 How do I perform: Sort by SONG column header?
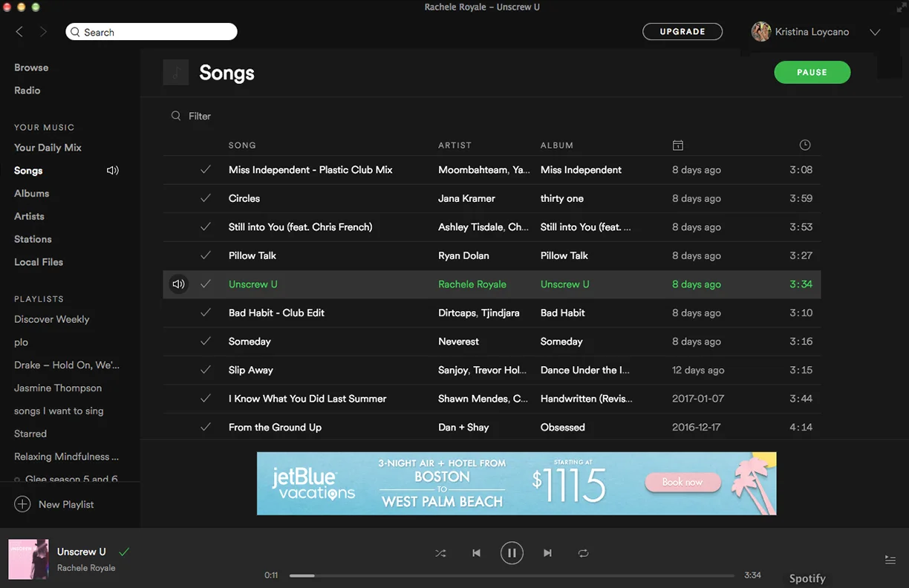[242, 146]
